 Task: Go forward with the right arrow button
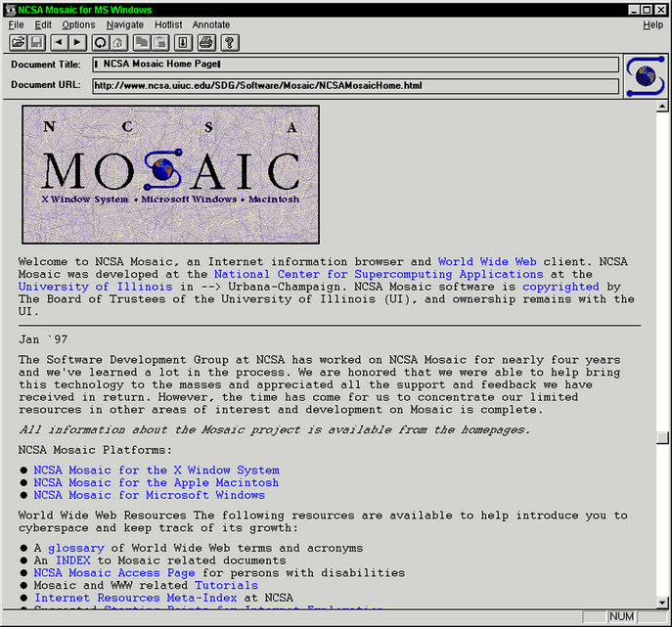pyautogui.click(x=77, y=42)
